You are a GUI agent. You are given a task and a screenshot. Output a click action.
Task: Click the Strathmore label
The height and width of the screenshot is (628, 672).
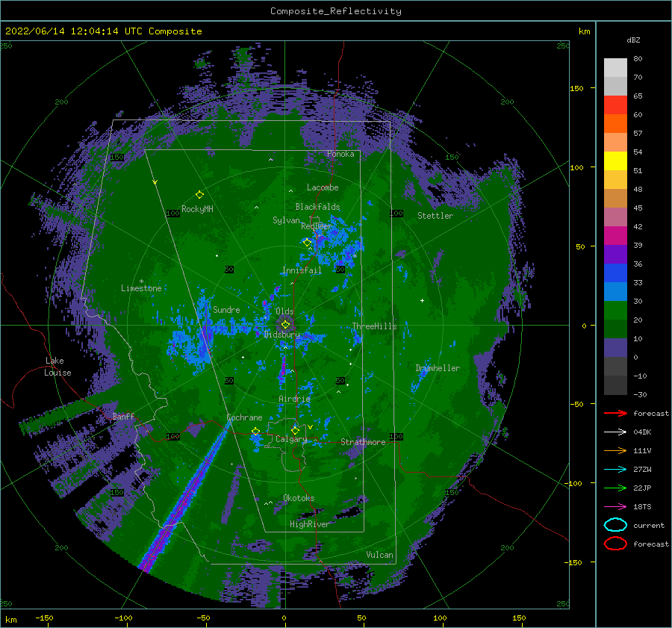click(x=363, y=442)
